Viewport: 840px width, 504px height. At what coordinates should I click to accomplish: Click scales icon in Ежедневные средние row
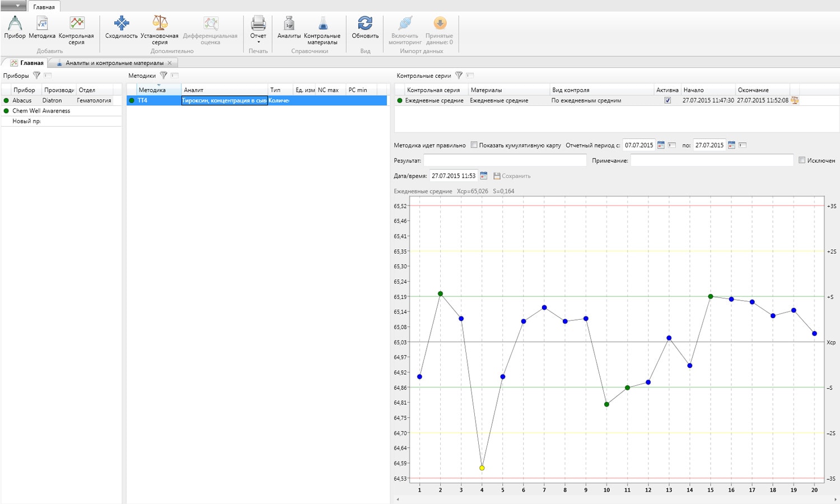tap(795, 100)
